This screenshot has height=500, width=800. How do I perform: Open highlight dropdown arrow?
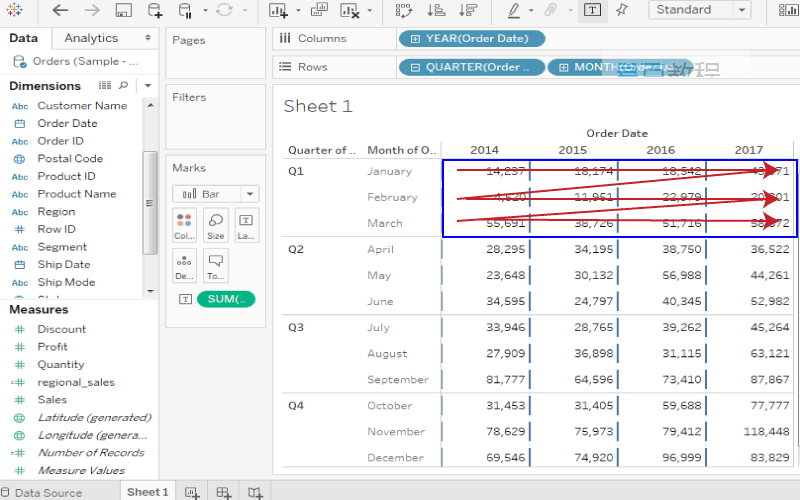(532, 10)
